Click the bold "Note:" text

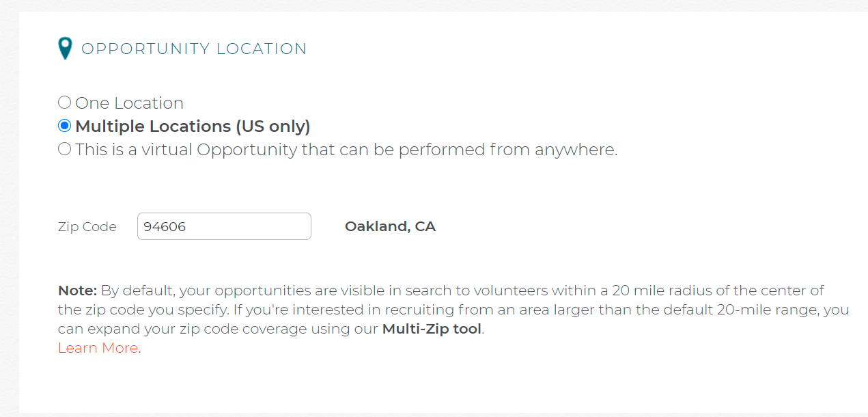pos(78,291)
